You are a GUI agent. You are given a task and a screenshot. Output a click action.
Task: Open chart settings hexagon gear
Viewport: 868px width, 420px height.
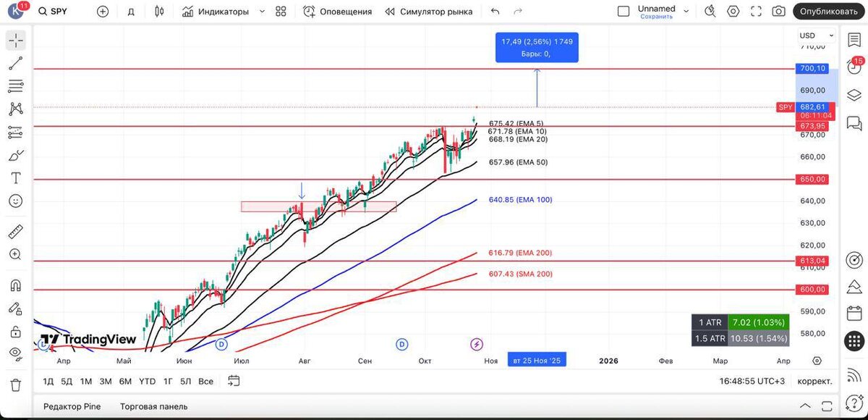coord(733,12)
